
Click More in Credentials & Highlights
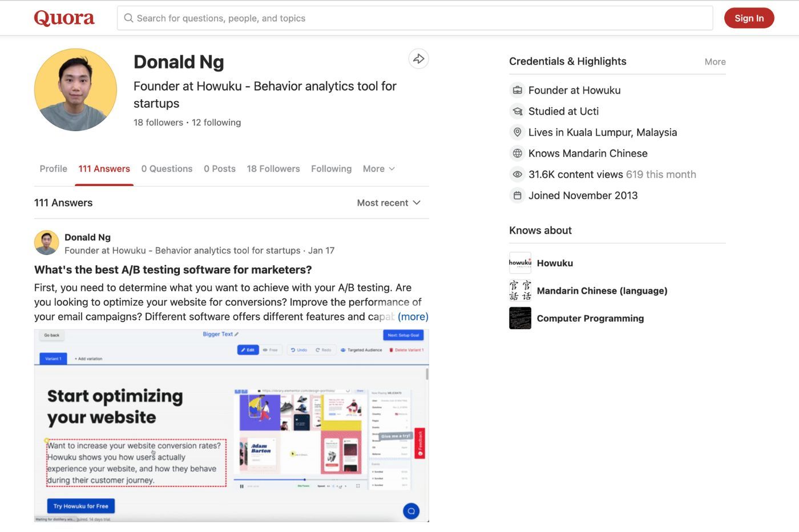[x=715, y=62]
